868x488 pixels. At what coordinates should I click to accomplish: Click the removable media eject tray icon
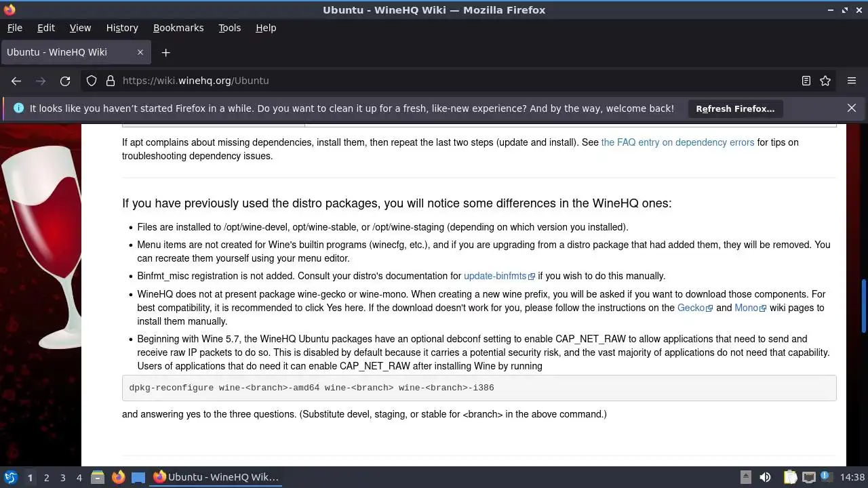(745, 477)
